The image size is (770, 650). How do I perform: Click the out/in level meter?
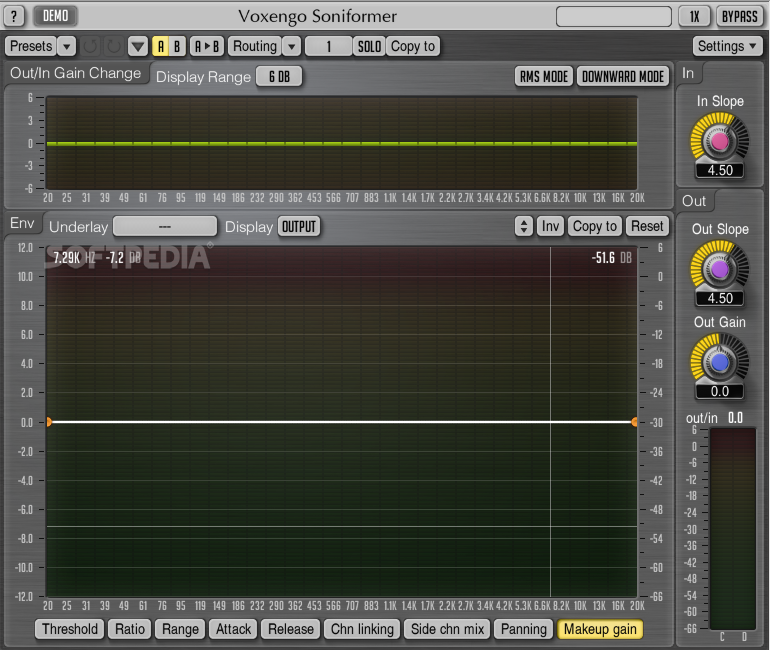[732, 528]
